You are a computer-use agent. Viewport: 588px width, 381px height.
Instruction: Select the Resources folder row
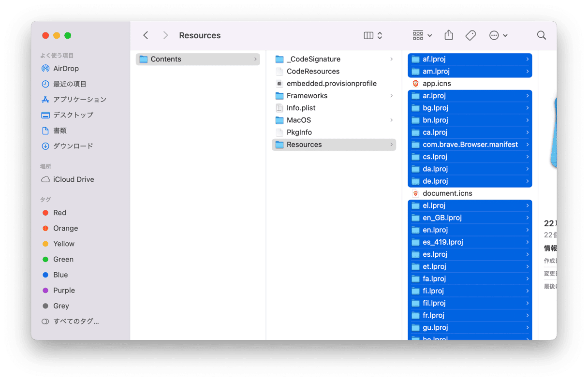coord(334,145)
